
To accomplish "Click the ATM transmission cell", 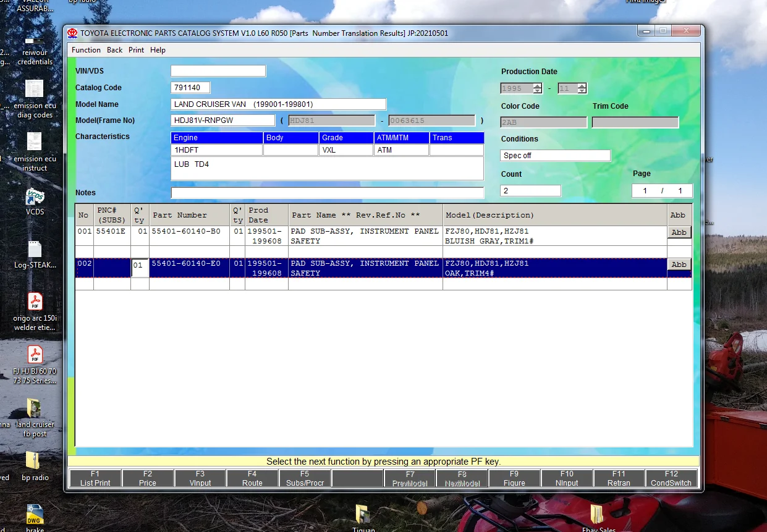I will tap(402, 150).
